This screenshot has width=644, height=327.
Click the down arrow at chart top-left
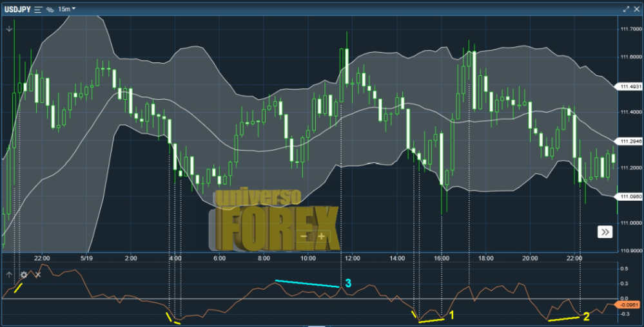coord(10,28)
